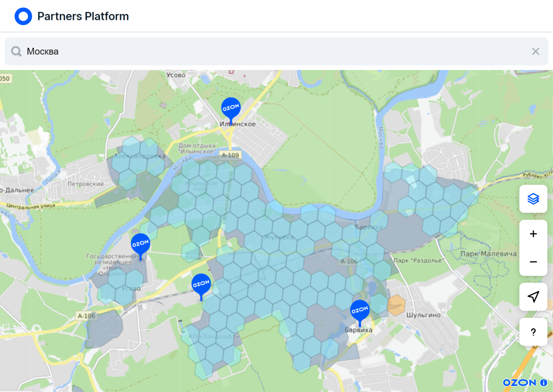Zoom in the map with plus button
553x392 pixels.
[533, 234]
